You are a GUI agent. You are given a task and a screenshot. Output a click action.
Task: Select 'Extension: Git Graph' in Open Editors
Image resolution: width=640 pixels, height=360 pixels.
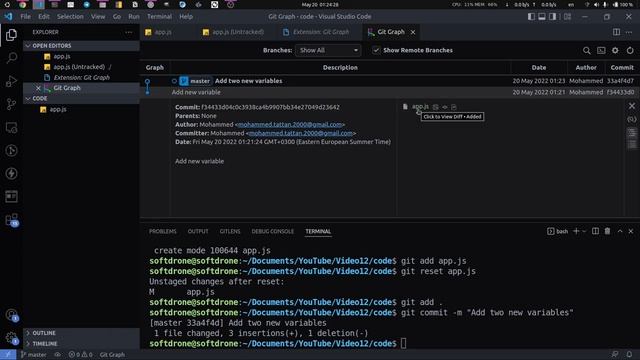82,78
